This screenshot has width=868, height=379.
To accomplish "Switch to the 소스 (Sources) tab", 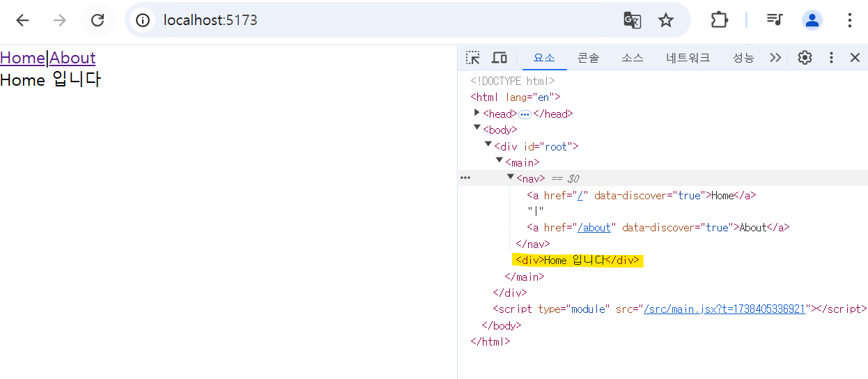I will pyautogui.click(x=633, y=58).
